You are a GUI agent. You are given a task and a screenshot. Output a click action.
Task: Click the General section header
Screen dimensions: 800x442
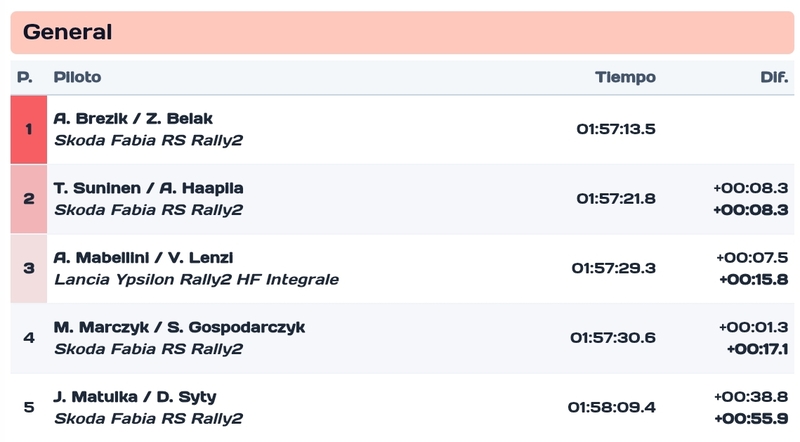pyautogui.click(x=402, y=32)
